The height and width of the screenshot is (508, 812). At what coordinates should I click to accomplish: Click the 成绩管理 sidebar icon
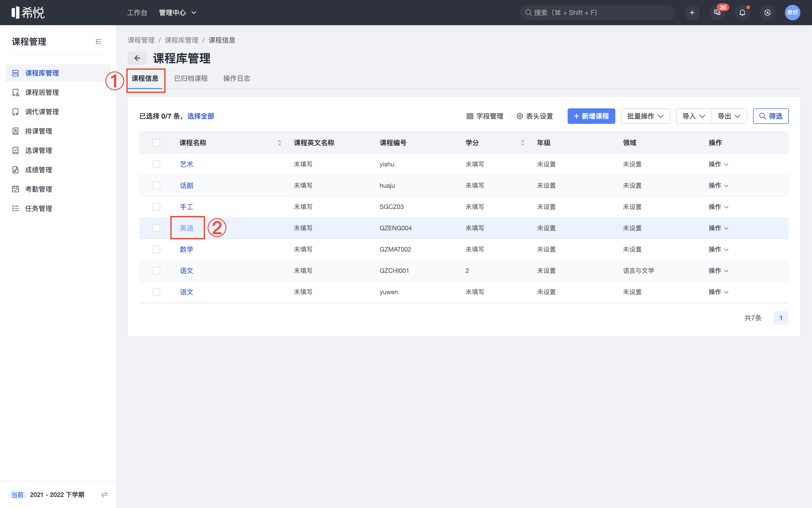click(15, 170)
